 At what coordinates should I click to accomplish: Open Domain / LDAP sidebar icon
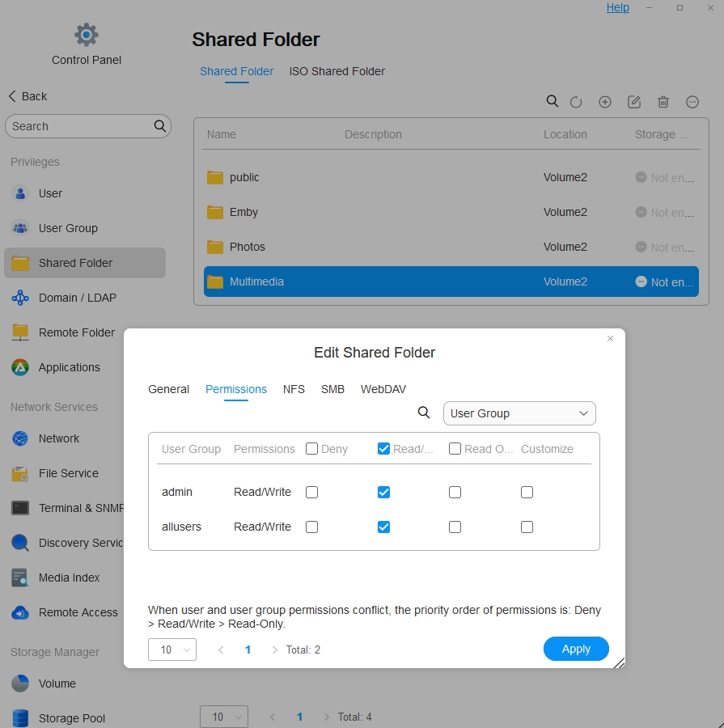[20, 298]
